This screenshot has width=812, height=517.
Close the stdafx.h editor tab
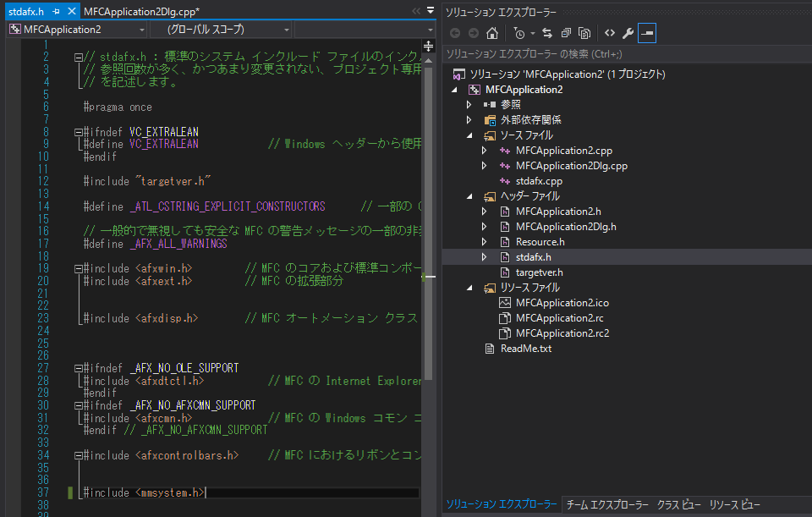pos(72,11)
